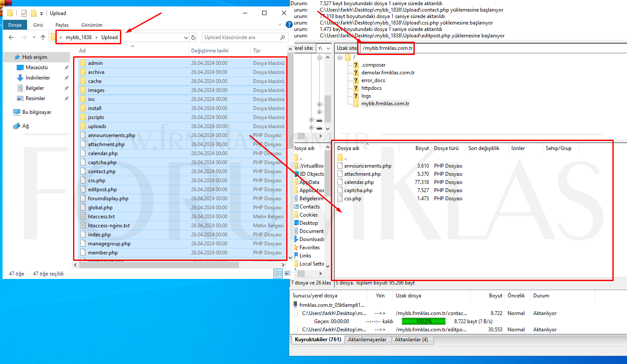
Task: Open the address bar history dropdown
Action: tap(186, 38)
